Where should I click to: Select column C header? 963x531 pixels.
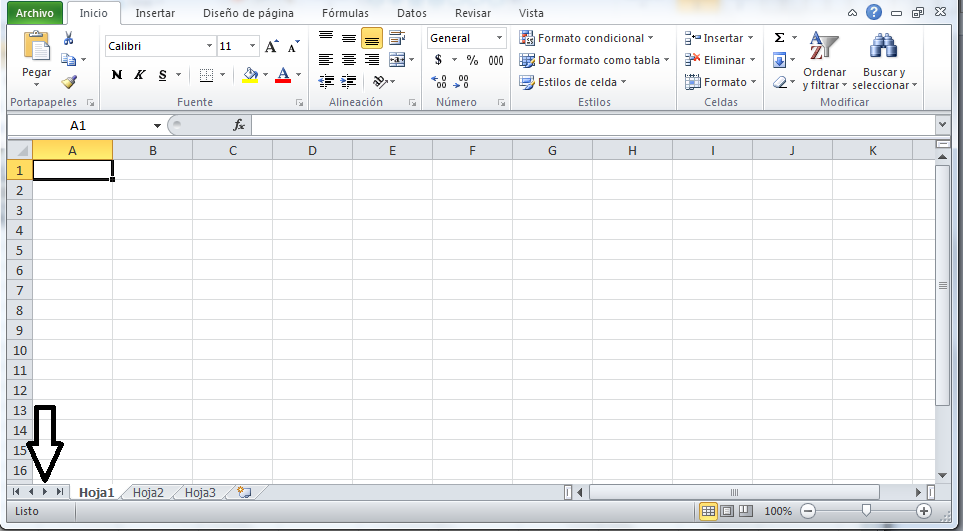coord(232,150)
